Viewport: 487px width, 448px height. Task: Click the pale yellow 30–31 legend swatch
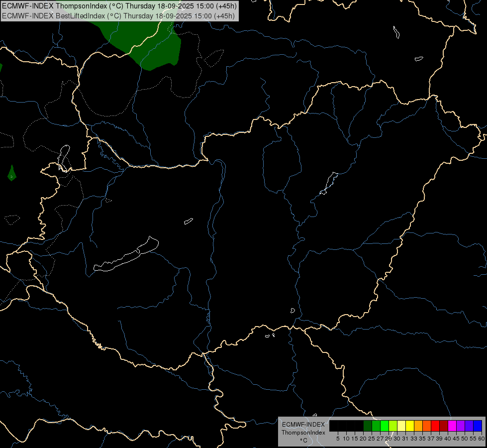(x=401, y=426)
